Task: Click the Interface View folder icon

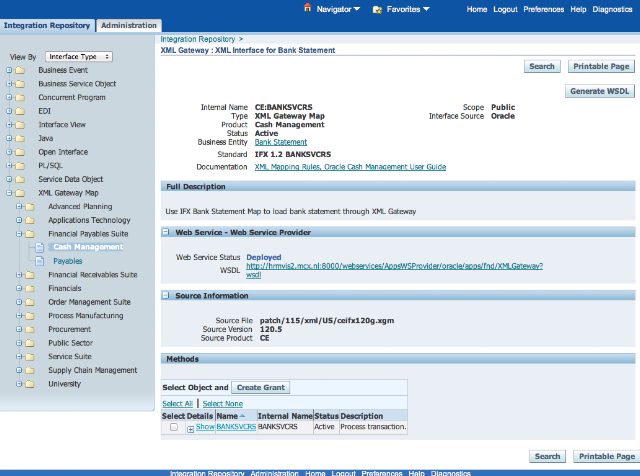Action: pos(20,125)
